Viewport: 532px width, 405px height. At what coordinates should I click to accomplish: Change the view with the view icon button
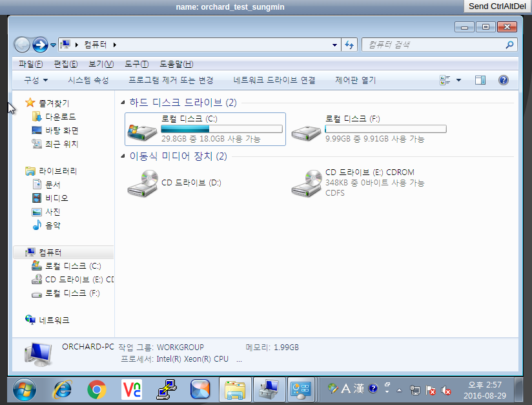[x=445, y=80]
